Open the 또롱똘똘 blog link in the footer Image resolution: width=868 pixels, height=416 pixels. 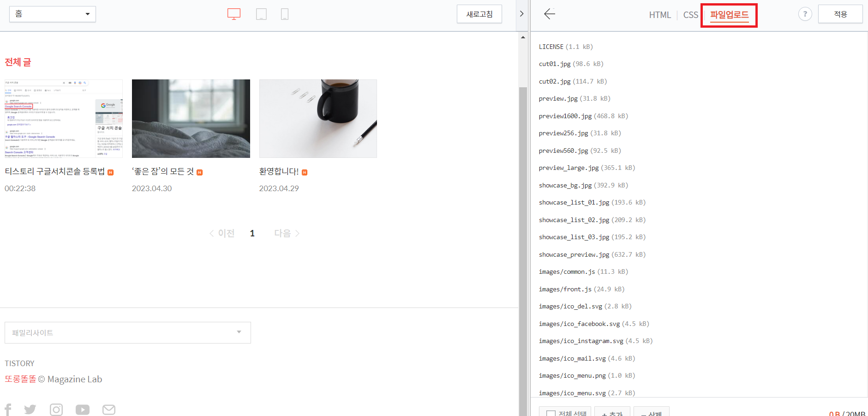click(20, 379)
